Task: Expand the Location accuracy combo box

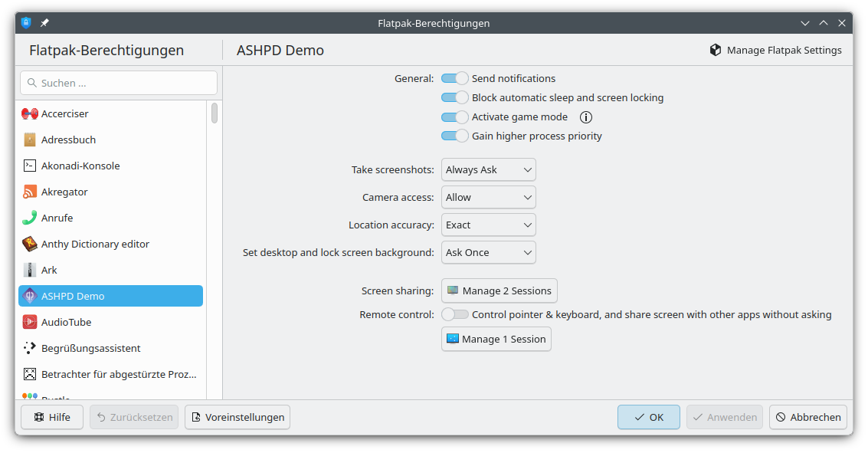Action: coord(488,225)
